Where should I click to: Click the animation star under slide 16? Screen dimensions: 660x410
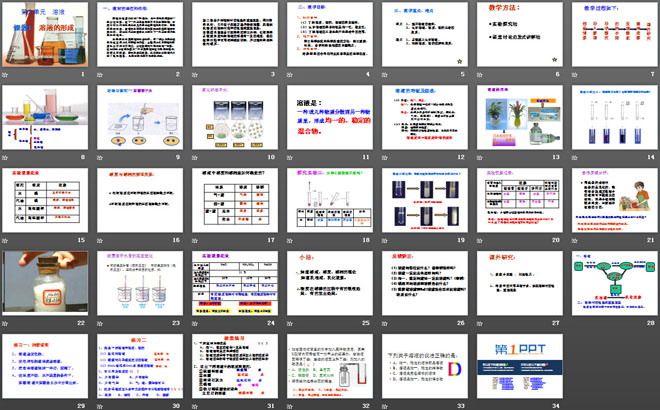click(x=100, y=240)
